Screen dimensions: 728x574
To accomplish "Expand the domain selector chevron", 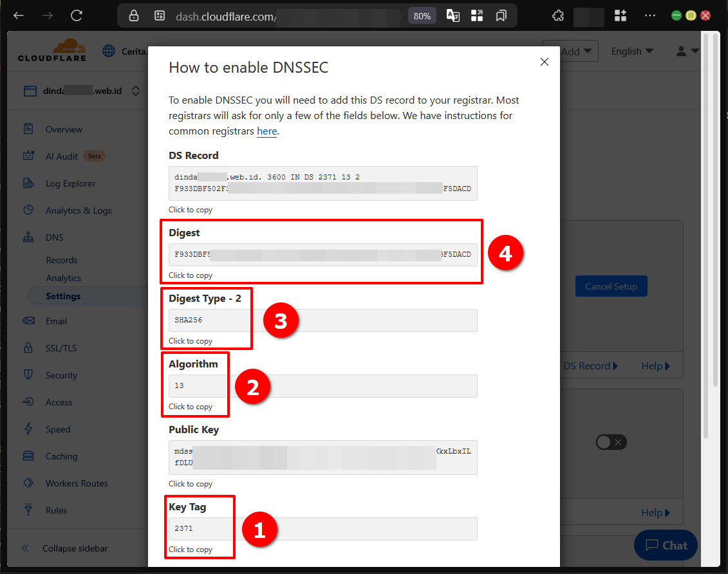I will pos(136,91).
